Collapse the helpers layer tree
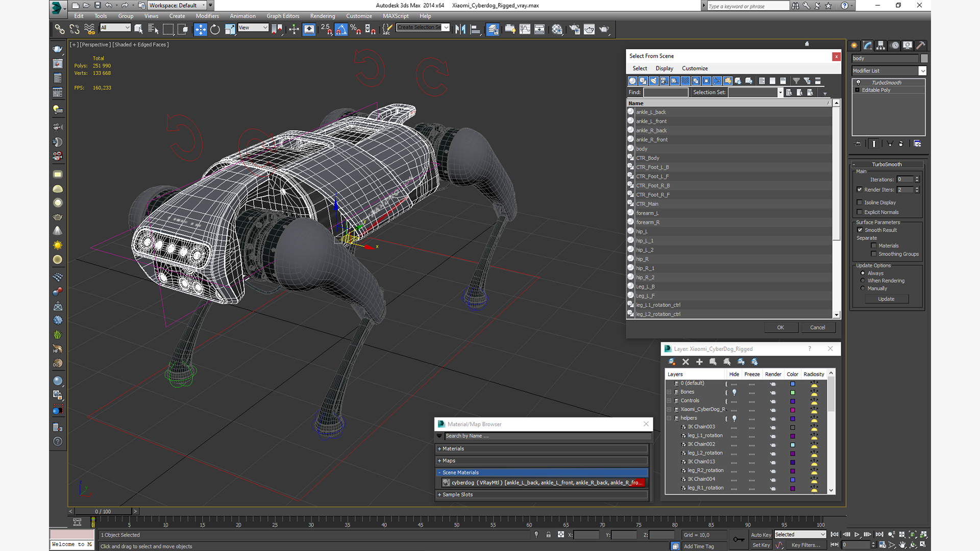 click(669, 418)
